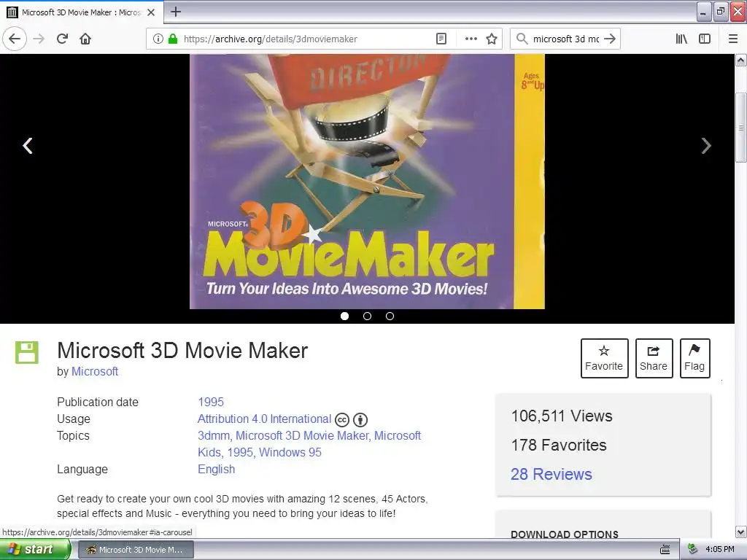747x560 pixels.
Task: Open the 28 Reviews link
Action: pyautogui.click(x=551, y=474)
